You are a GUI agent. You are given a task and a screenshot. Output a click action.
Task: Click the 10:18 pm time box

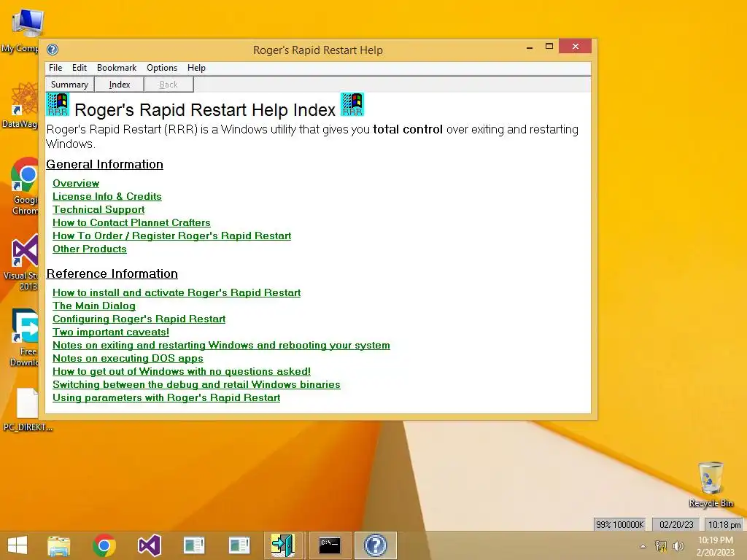(x=724, y=524)
